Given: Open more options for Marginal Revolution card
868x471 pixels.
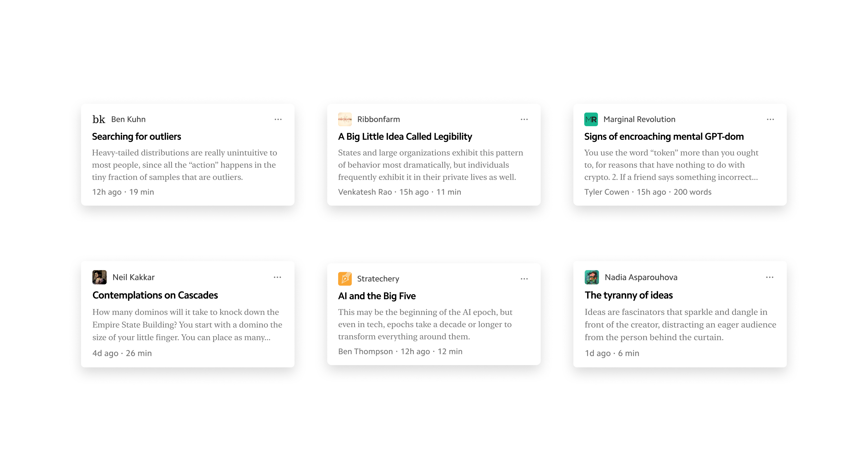Looking at the screenshot, I should 770,119.
